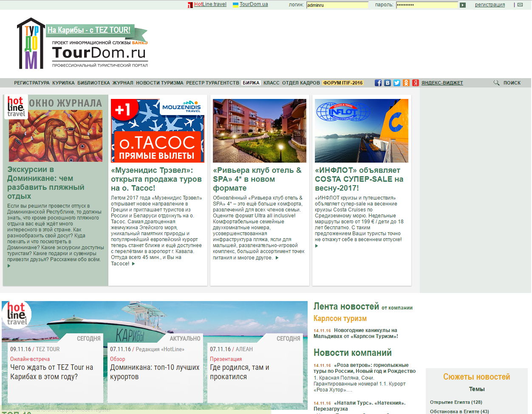This screenshot has height=414, width=532.
Task: Click the TourDom.ru house logo
Action: (x=31, y=43)
